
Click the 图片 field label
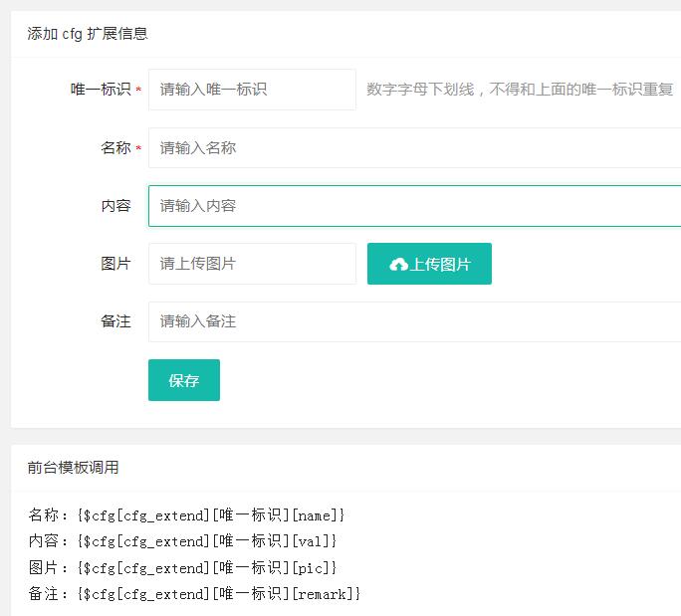click(115, 264)
